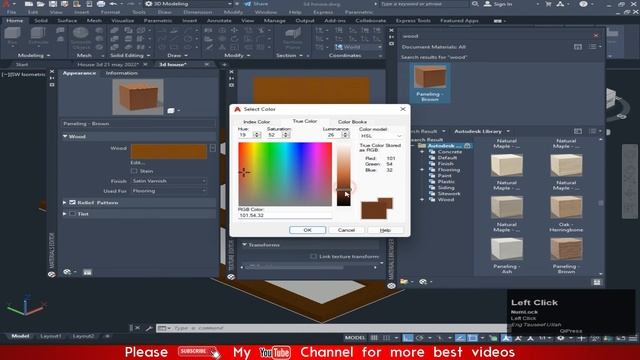Toggle the Relief Pattern checkbox

point(73,202)
